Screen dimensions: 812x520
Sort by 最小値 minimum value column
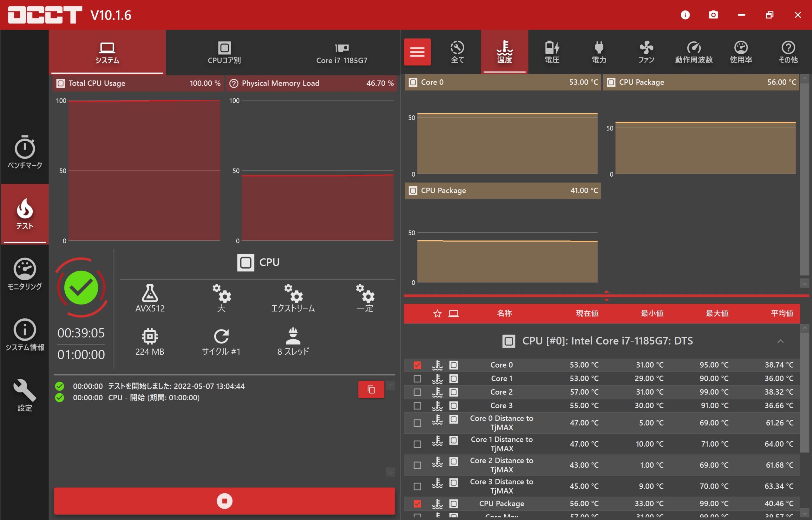point(652,313)
